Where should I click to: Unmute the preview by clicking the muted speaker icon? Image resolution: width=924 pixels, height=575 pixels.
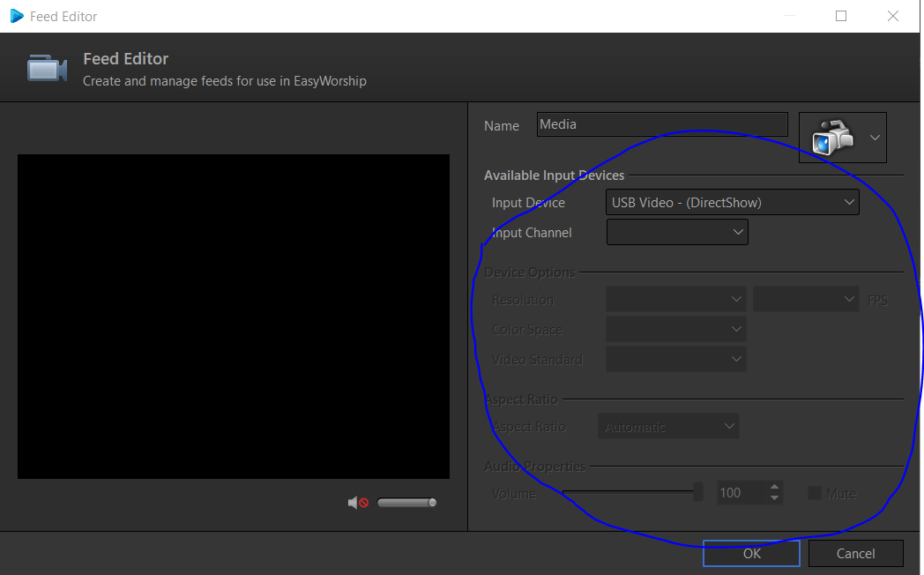(x=358, y=502)
